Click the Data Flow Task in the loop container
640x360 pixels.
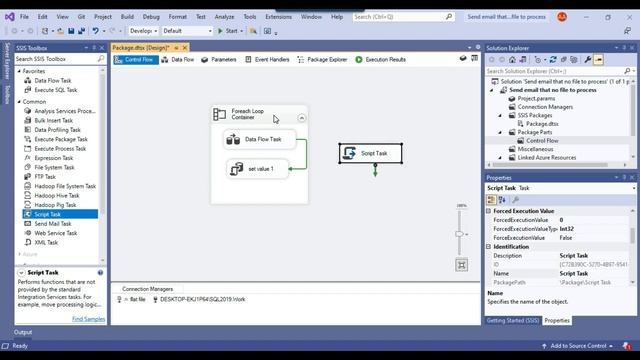click(260, 140)
